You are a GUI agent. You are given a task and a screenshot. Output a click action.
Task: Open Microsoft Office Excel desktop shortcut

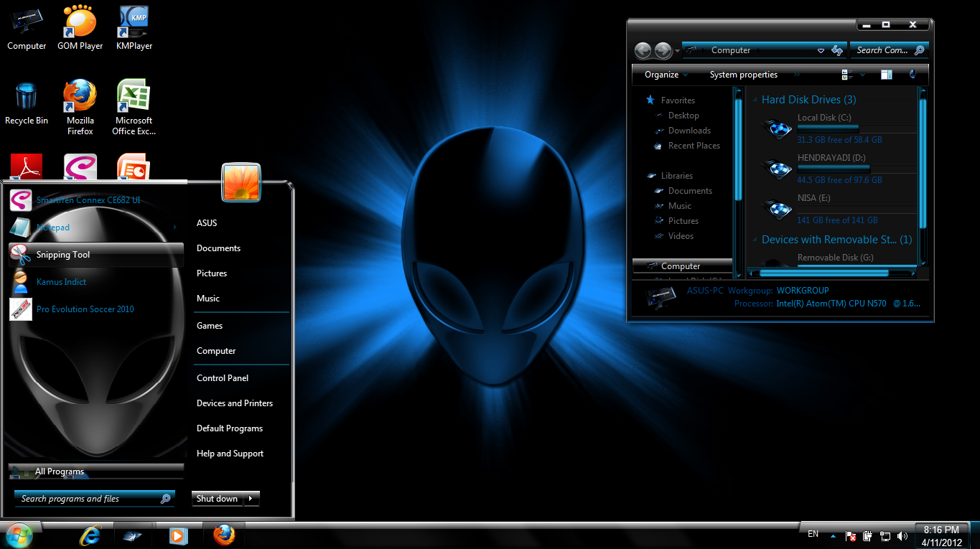[134, 108]
